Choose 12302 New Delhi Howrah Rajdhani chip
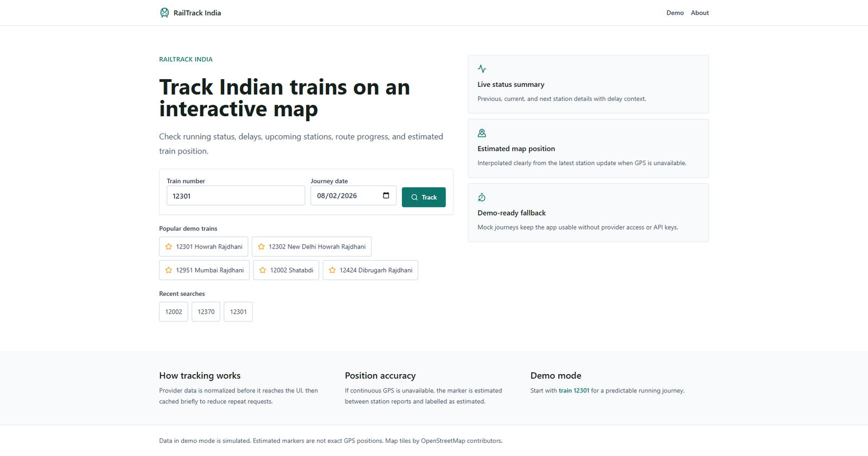This screenshot has height=456, width=868. 311,246
